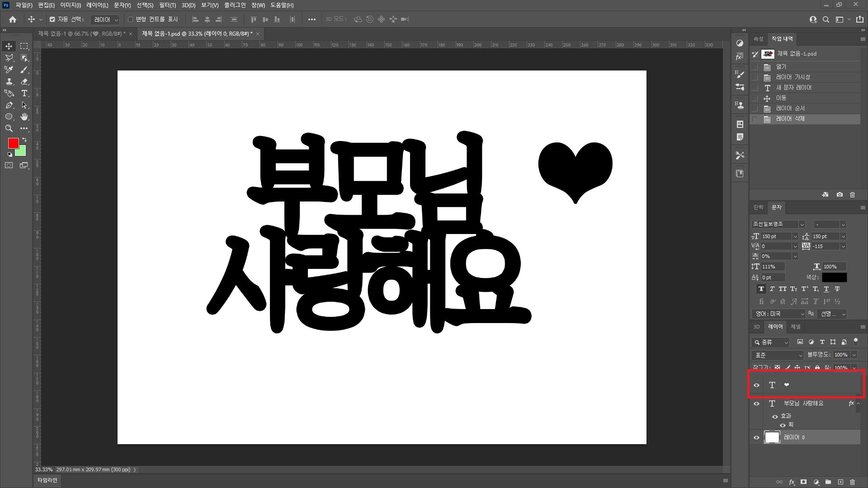Open the 타임라인 panel button
Viewport: 868px width, 488px height.
pyautogui.click(x=47, y=480)
